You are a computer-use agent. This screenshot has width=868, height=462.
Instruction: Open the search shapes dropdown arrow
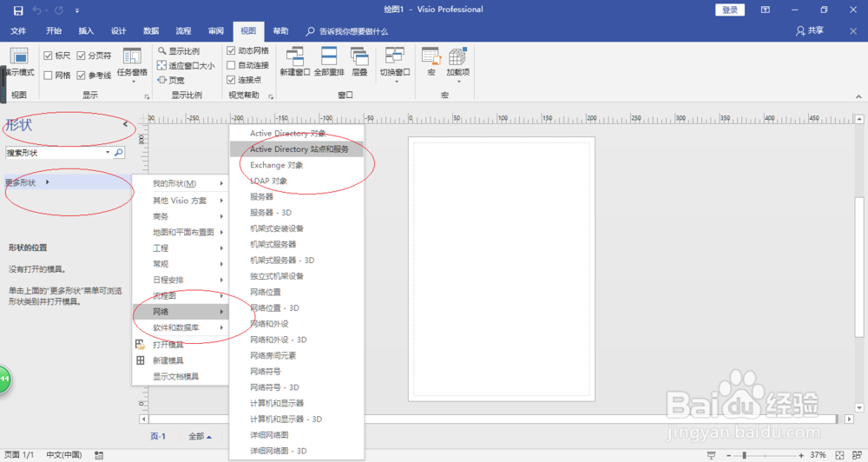click(x=108, y=152)
